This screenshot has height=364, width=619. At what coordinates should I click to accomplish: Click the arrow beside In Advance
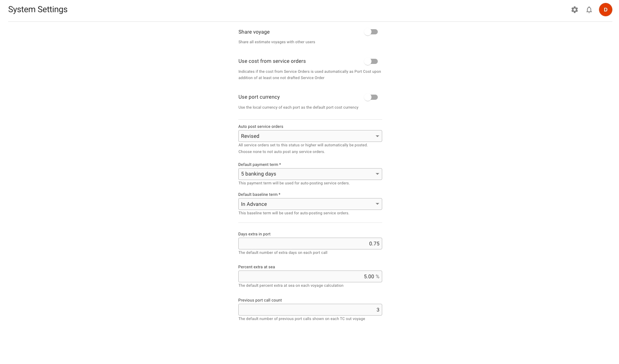[377, 204]
